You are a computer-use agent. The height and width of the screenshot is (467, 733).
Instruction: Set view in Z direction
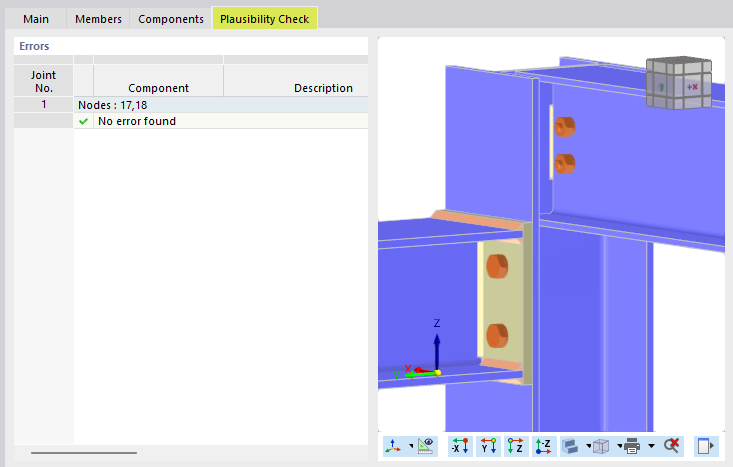(516, 446)
